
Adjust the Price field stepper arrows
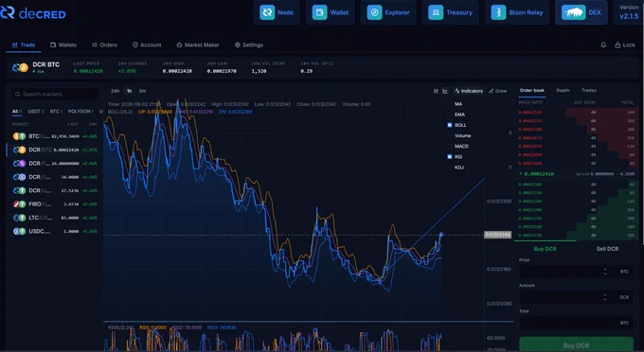pos(605,272)
